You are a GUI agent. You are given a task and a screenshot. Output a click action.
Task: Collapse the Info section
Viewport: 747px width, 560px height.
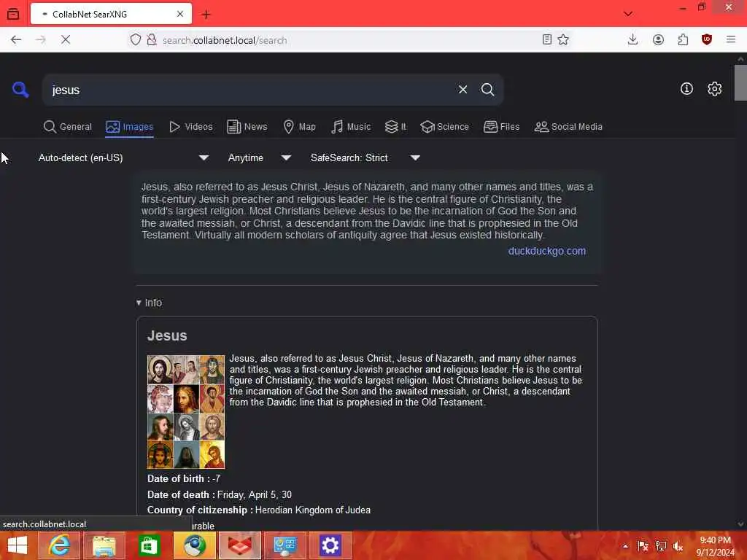pos(149,303)
